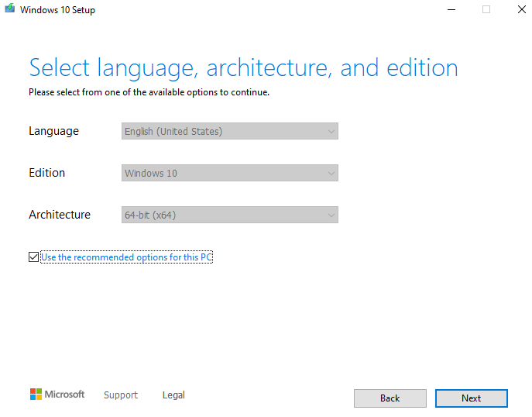Click the Windows 10 Setup title bar icon
The width and height of the screenshot is (532, 417).
click(10, 9)
